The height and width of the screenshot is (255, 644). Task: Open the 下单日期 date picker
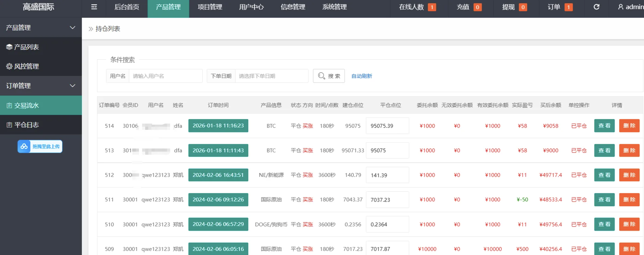[x=272, y=76]
